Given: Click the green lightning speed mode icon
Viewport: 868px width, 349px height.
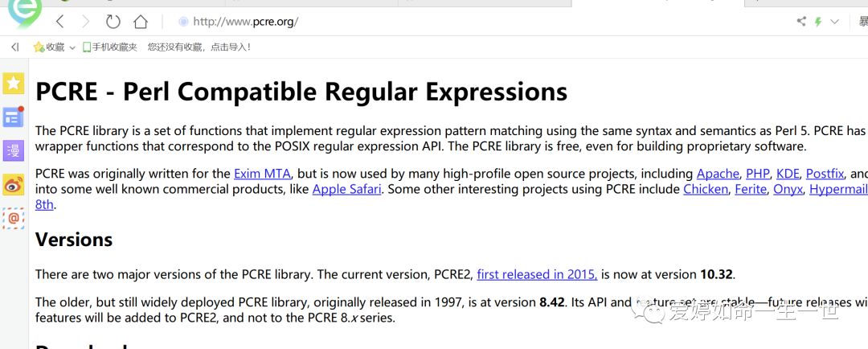Looking at the screenshot, I should click(818, 22).
